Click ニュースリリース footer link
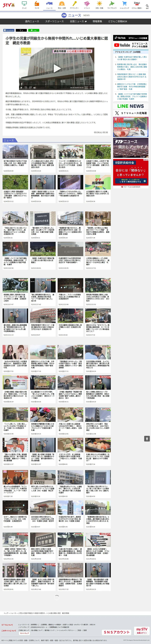The image size is (151, 644). click(x=24, y=624)
